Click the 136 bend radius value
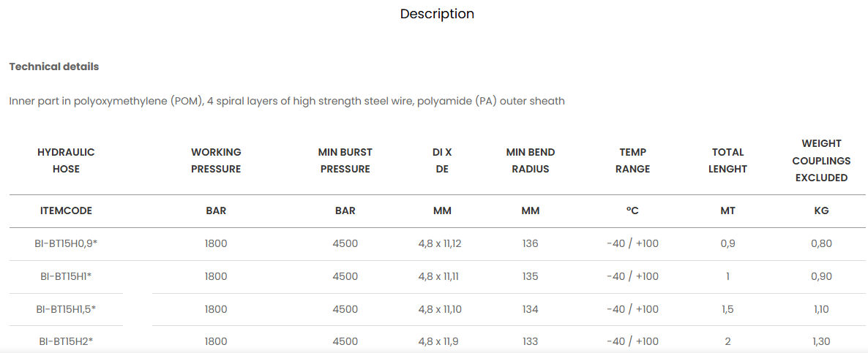The width and height of the screenshot is (868, 353). (x=530, y=243)
